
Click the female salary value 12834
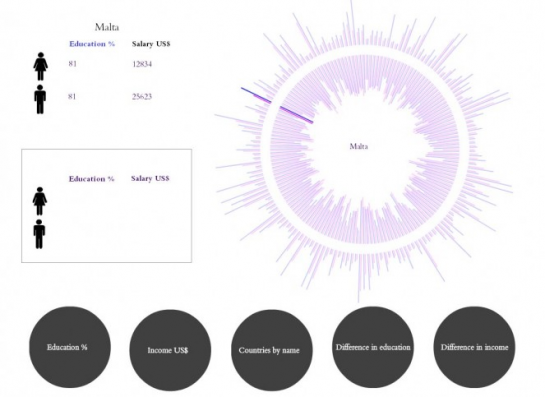[142, 64]
